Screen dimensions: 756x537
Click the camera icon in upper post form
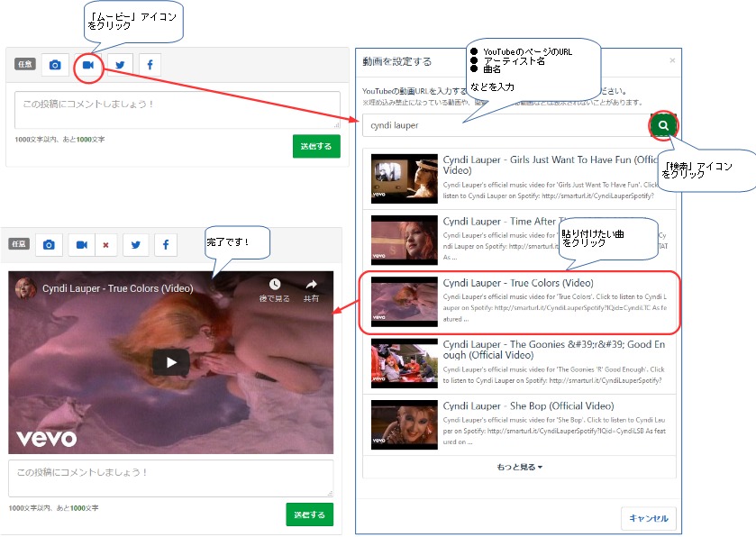(x=55, y=65)
